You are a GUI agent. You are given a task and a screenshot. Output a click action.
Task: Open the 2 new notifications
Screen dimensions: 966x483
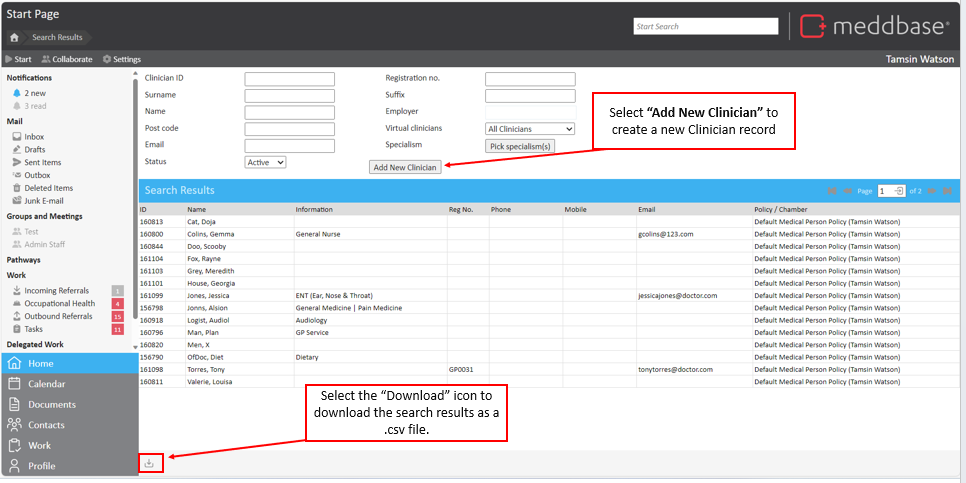point(35,93)
